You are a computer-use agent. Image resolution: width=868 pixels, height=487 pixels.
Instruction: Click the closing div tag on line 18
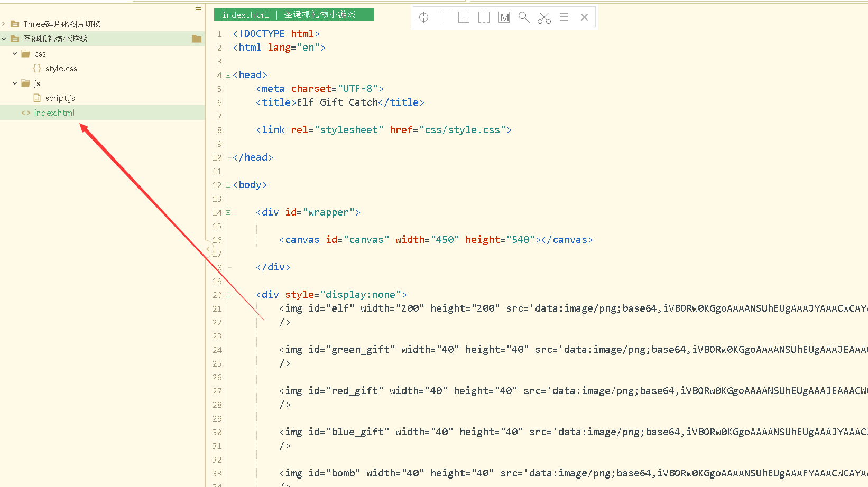273,267
